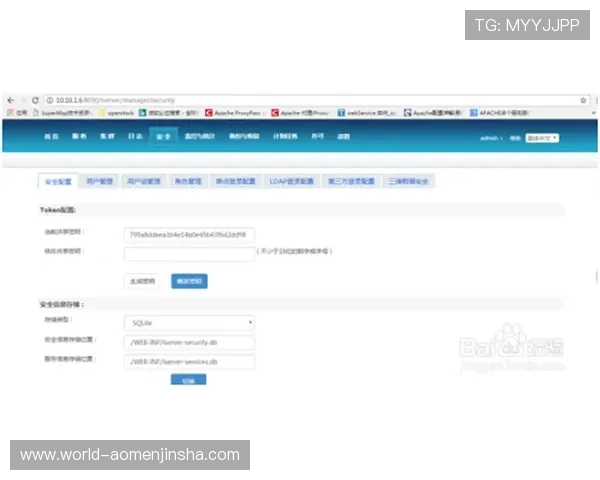The image size is (600, 480).
Task: Click the blue button beside 生成密钥
Action: pos(188,282)
